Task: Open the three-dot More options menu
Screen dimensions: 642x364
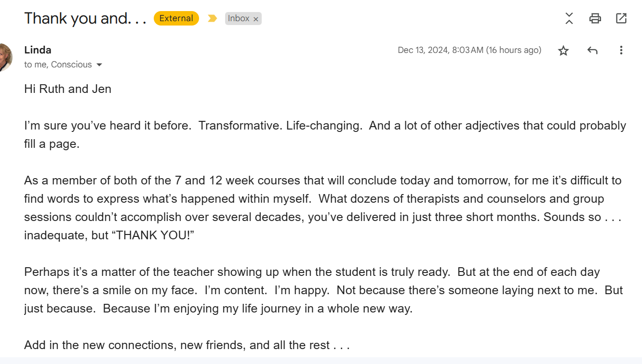Action: click(621, 50)
